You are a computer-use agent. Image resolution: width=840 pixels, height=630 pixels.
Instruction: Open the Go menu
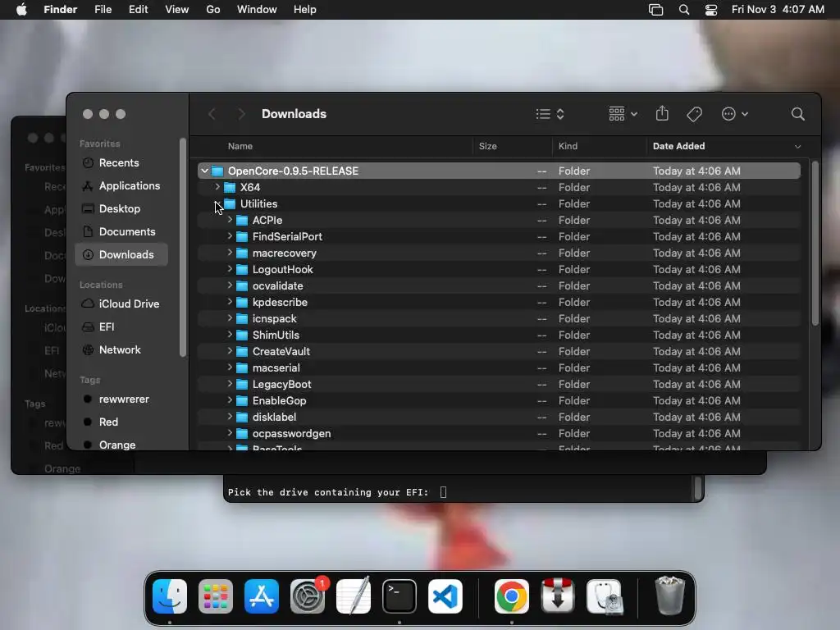(213, 10)
